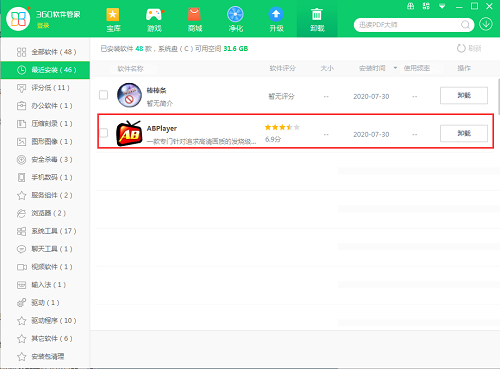The image size is (500, 369).
Task: Open the download manager arrow icon
Action: click(x=486, y=24)
